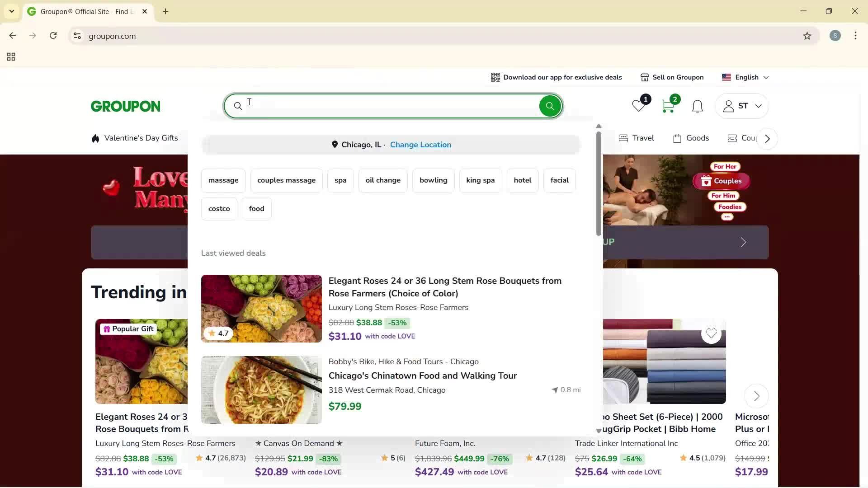
Task: Open the wishlist heart with badge 1
Action: pyautogui.click(x=638, y=107)
